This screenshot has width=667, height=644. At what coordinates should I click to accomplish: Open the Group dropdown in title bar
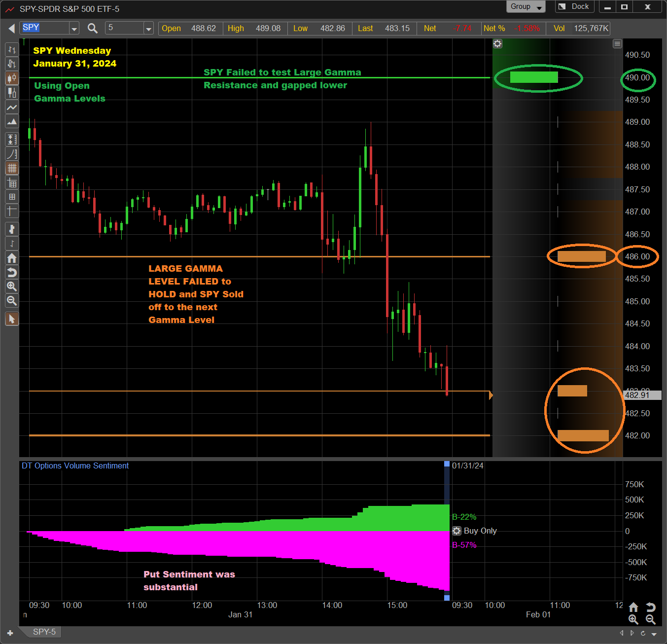526,6
